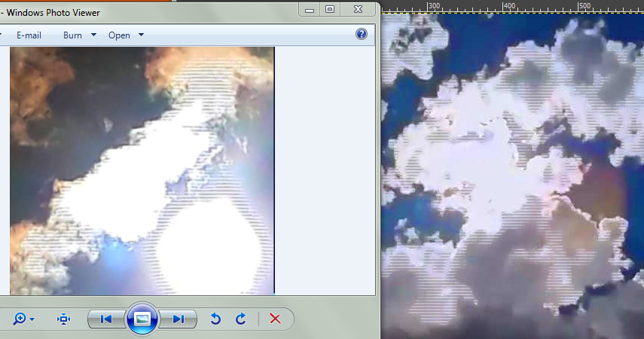
Task: Go to the previous photo
Action: point(106,319)
